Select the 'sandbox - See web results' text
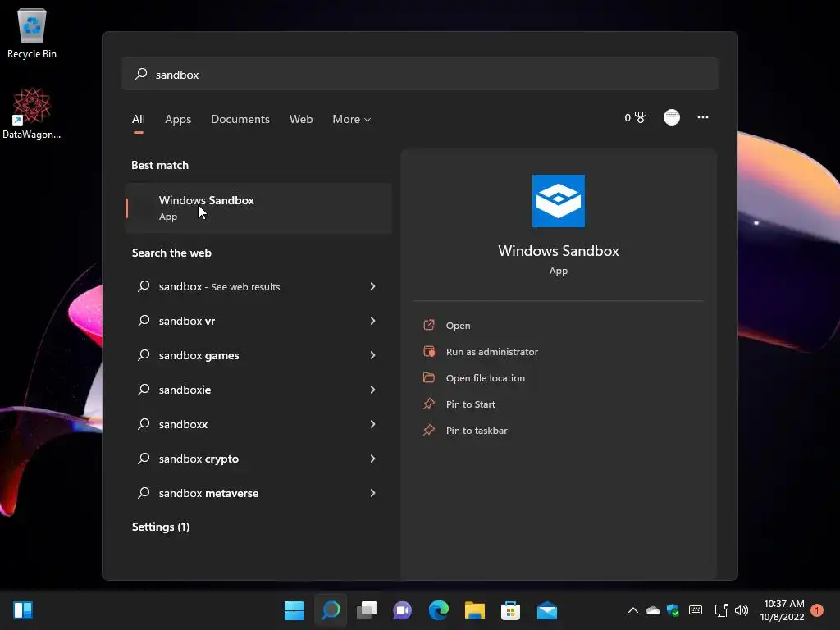Image resolution: width=840 pixels, height=630 pixels. 219,286
